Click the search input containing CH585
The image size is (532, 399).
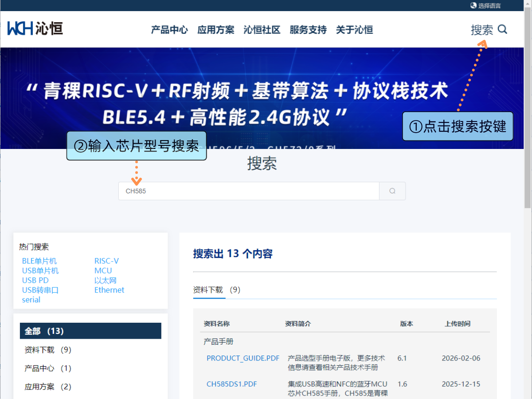[x=249, y=191]
